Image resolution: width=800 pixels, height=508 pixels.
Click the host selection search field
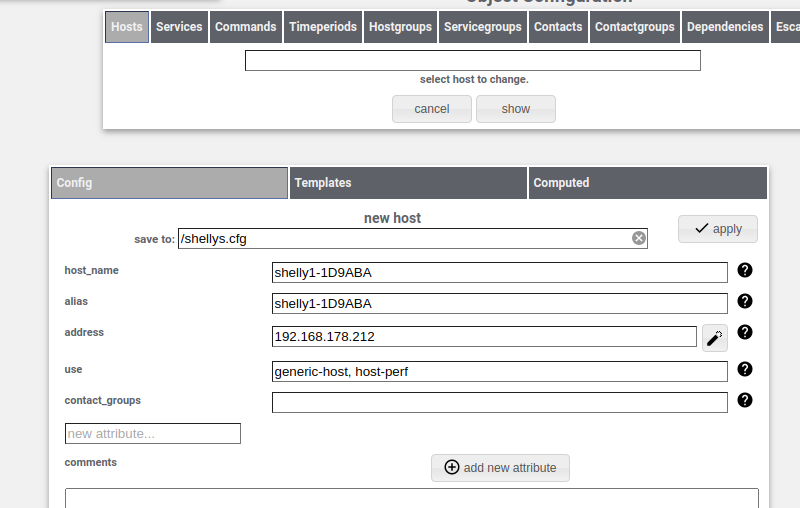(x=472, y=61)
